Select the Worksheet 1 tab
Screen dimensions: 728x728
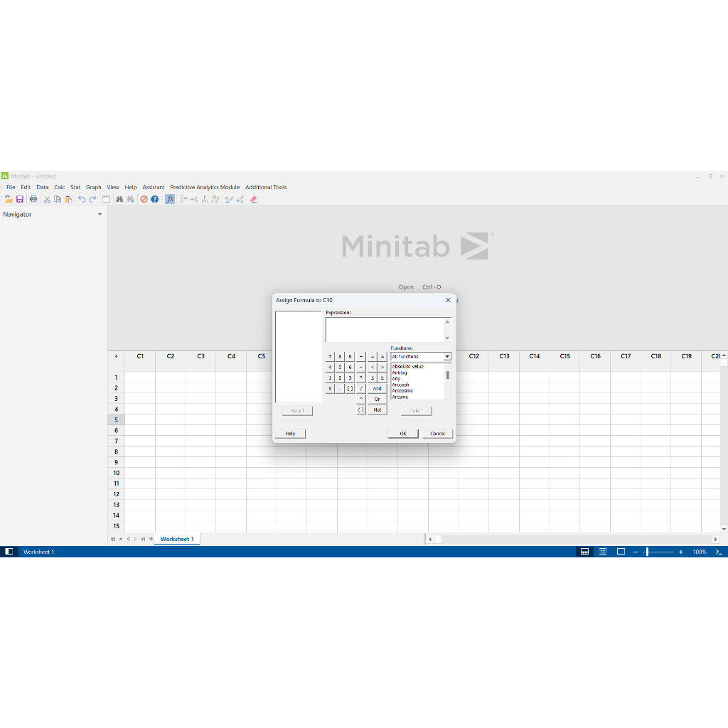pos(177,540)
